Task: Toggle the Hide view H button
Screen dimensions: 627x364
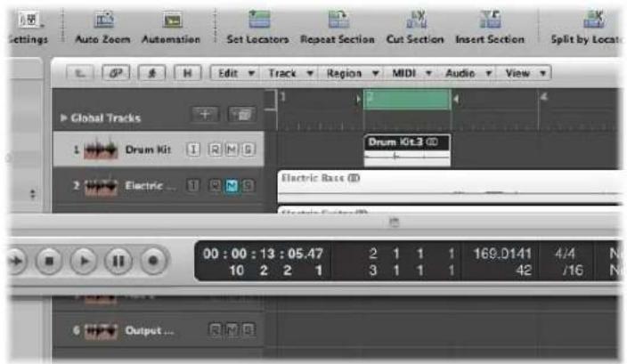Action: tap(187, 73)
